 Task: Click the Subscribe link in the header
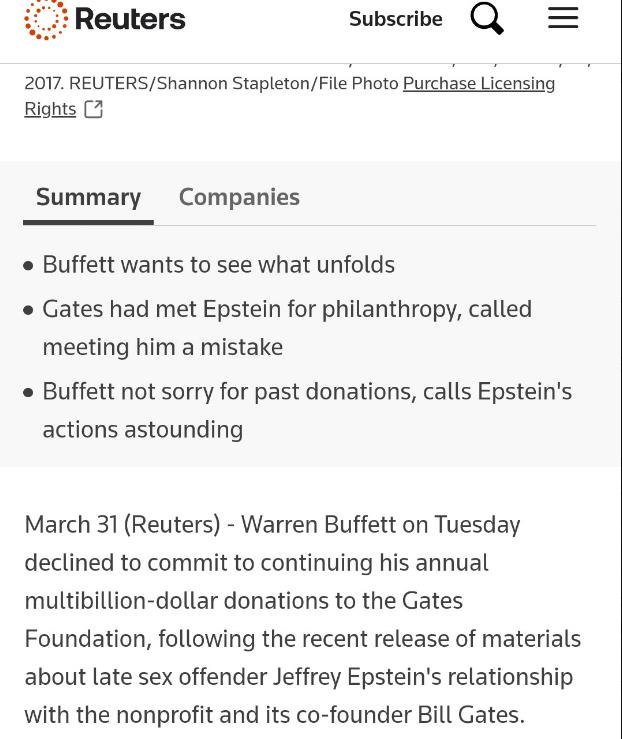click(x=395, y=19)
